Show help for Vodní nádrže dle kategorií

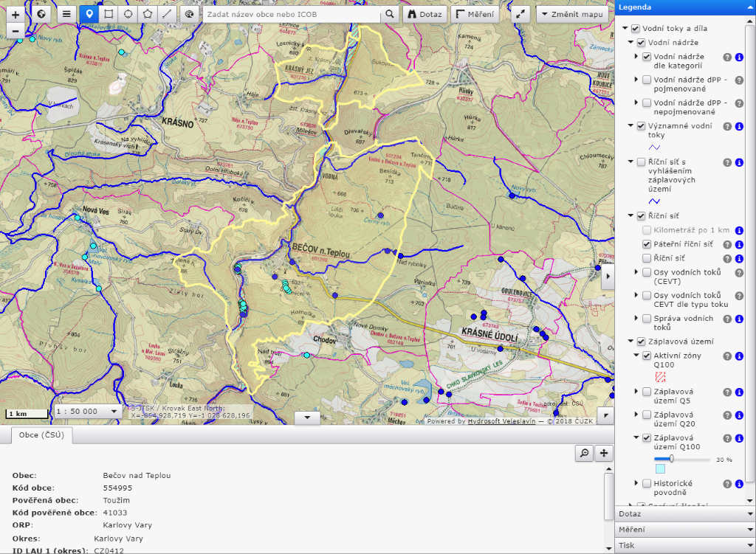pos(727,58)
